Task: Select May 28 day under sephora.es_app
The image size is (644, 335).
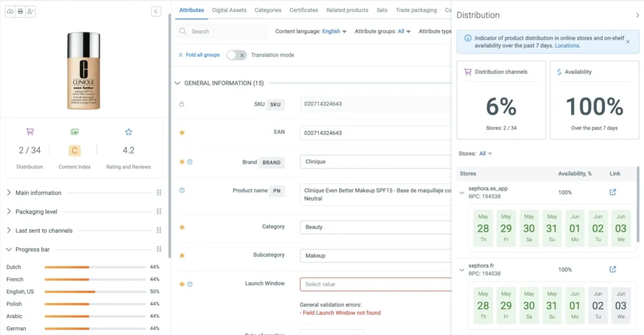Action: pyautogui.click(x=483, y=228)
